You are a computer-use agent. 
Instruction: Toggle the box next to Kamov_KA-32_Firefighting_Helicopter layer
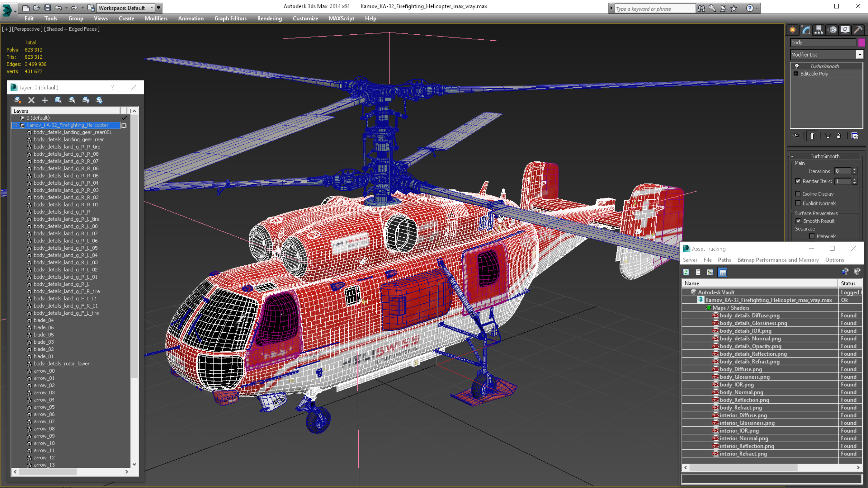tap(124, 125)
